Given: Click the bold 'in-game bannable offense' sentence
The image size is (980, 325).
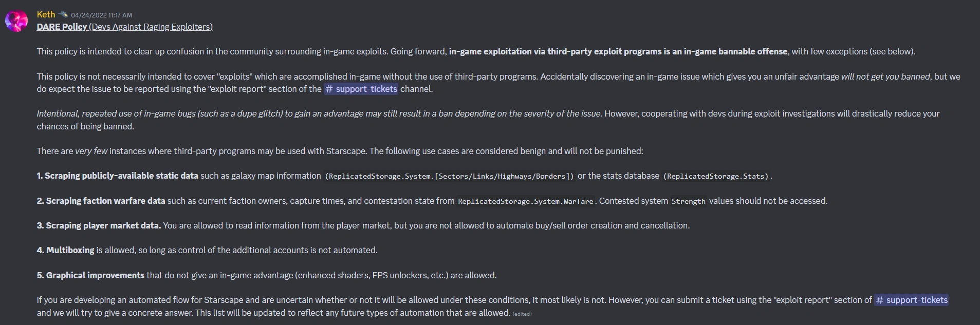Looking at the screenshot, I should [x=618, y=51].
